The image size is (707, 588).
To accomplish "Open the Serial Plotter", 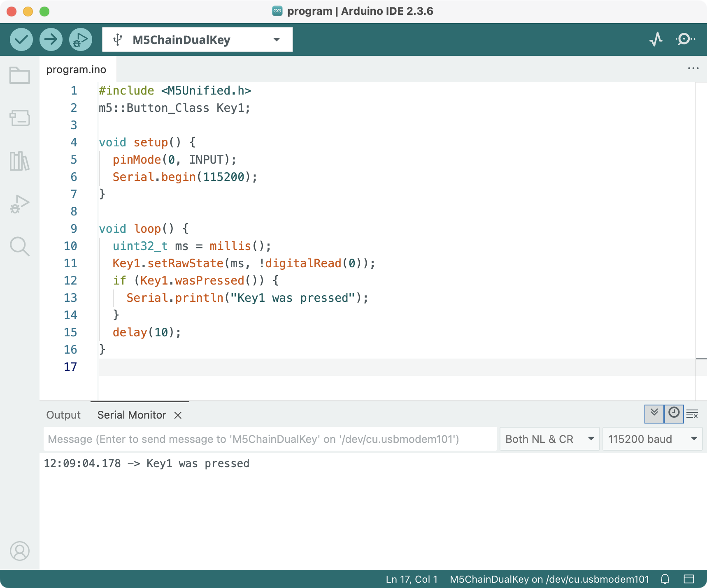I will (x=656, y=39).
